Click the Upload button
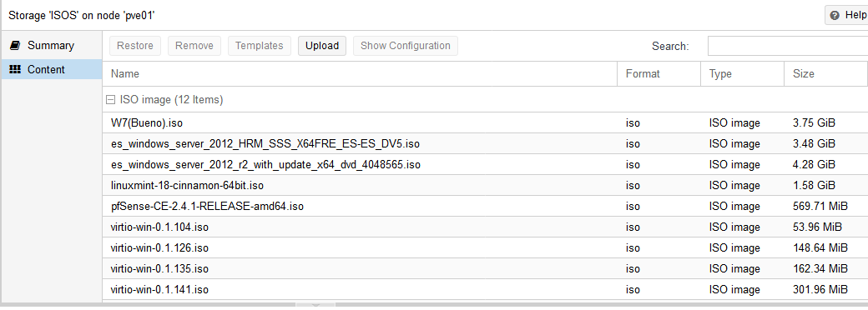 click(x=322, y=46)
